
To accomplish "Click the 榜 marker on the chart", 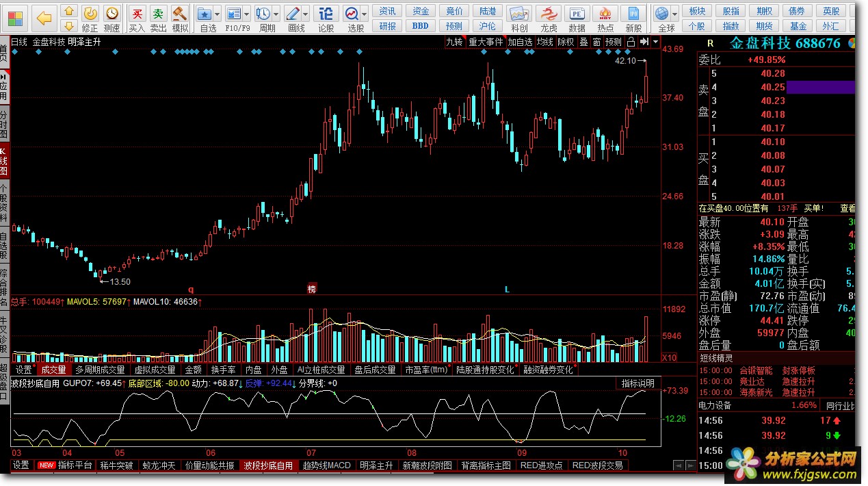I will (x=312, y=289).
